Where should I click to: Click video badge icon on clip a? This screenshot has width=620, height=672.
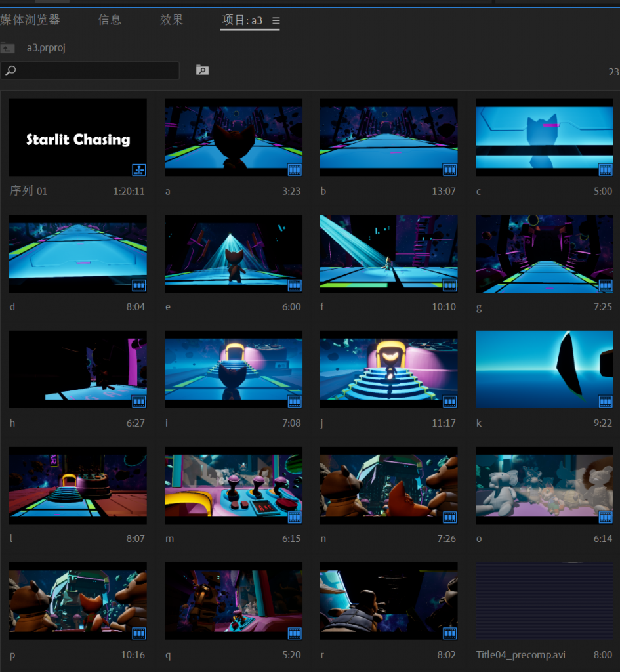(x=295, y=170)
